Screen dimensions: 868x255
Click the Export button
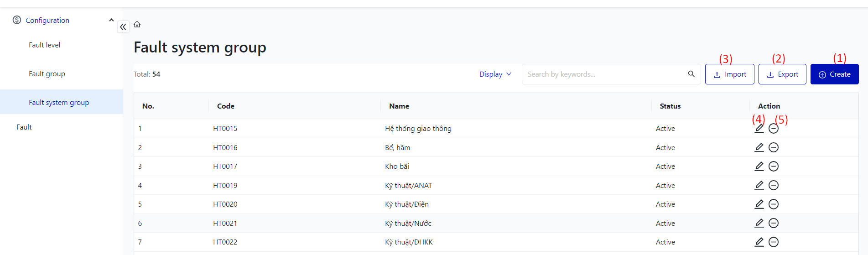click(x=782, y=74)
